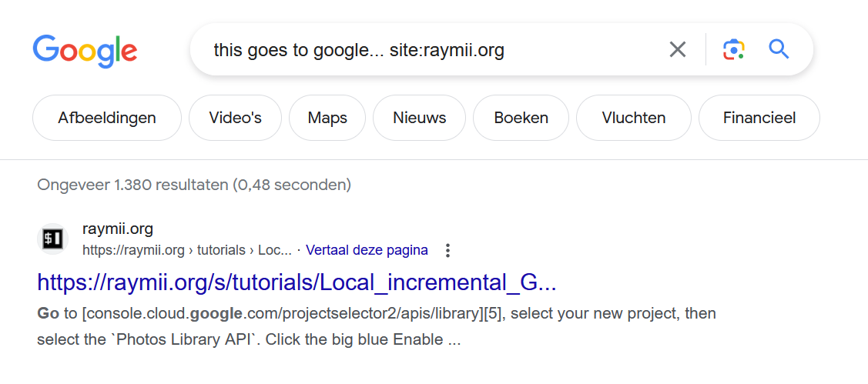Choose the Financieel filter chip
The width and height of the screenshot is (868, 384).
[759, 118]
